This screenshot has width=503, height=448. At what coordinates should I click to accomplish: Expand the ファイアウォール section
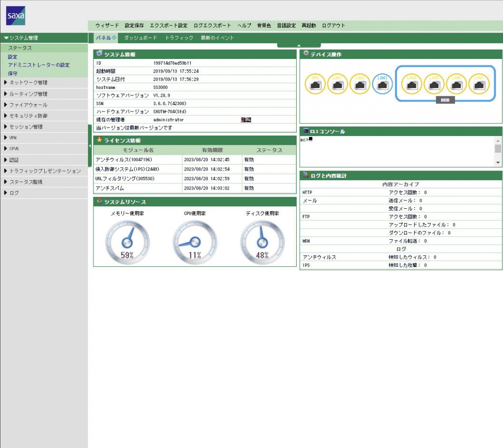28,105
